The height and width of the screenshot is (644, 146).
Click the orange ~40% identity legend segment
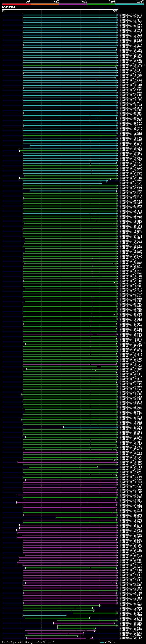[x=45, y=4]
